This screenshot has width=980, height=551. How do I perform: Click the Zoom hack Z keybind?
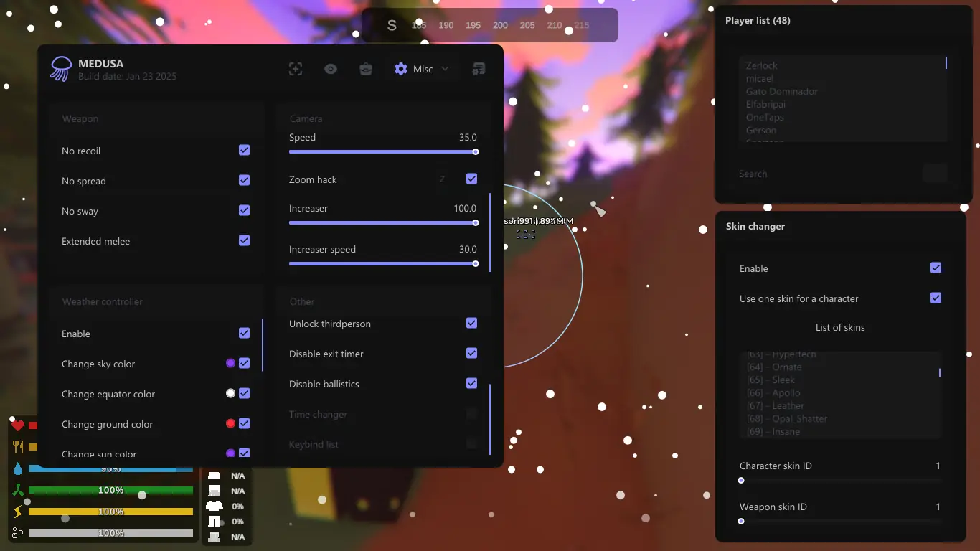(x=442, y=179)
